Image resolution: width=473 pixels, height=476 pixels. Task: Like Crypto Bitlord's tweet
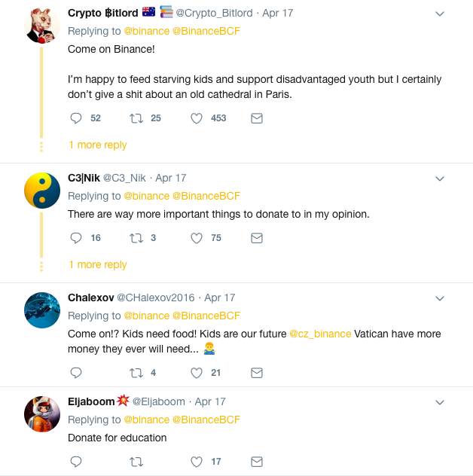197,118
